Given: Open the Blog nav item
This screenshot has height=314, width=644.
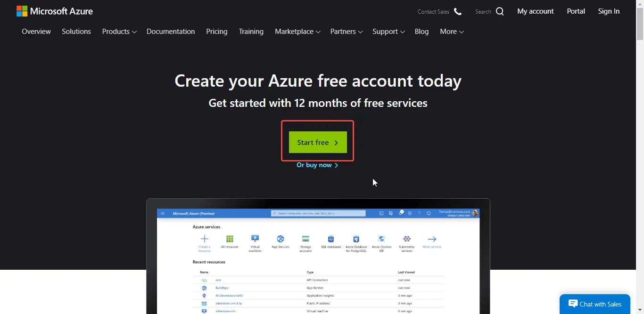Looking at the screenshot, I should click(x=422, y=32).
